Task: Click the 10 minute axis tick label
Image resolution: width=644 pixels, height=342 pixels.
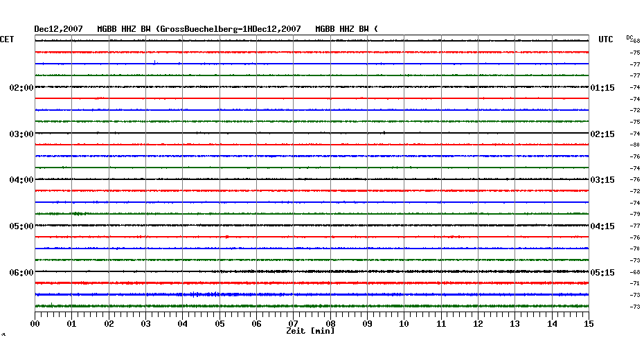Action: (x=404, y=324)
